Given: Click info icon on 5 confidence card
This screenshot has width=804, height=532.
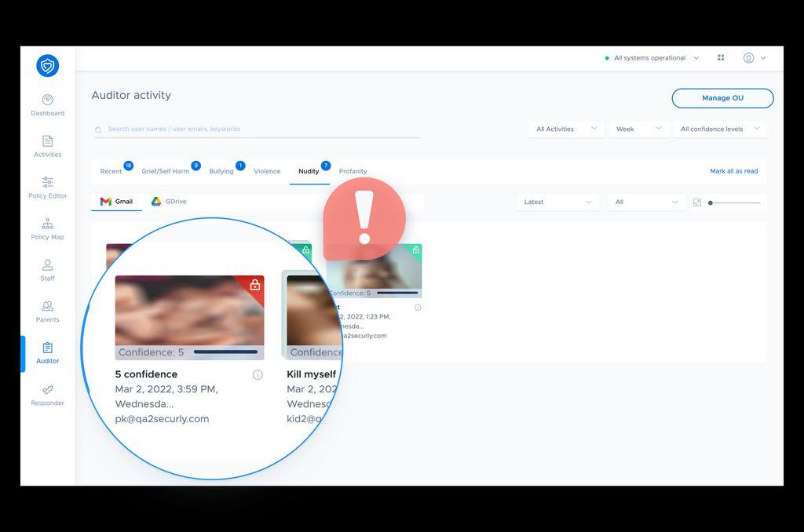Looking at the screenshot, I should tap(258, 374).
